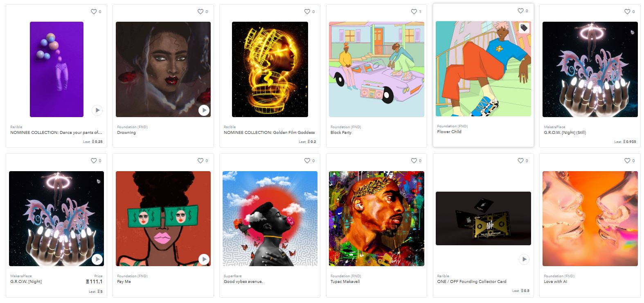The width and height of the screenshot is (644, 303).
Task: Open the Block Party artwork thumbnail
Action: point(376,69)
